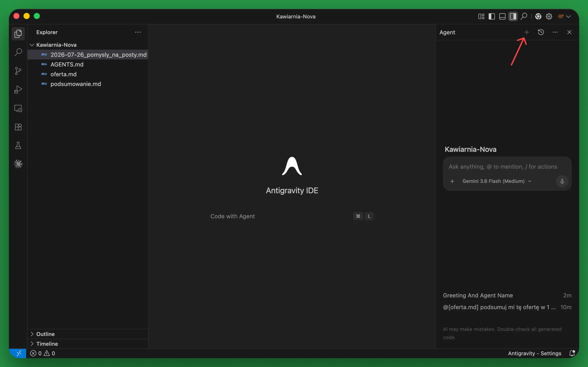Open the Remote Explorer view
588x367 pixels.
[18, 108]
